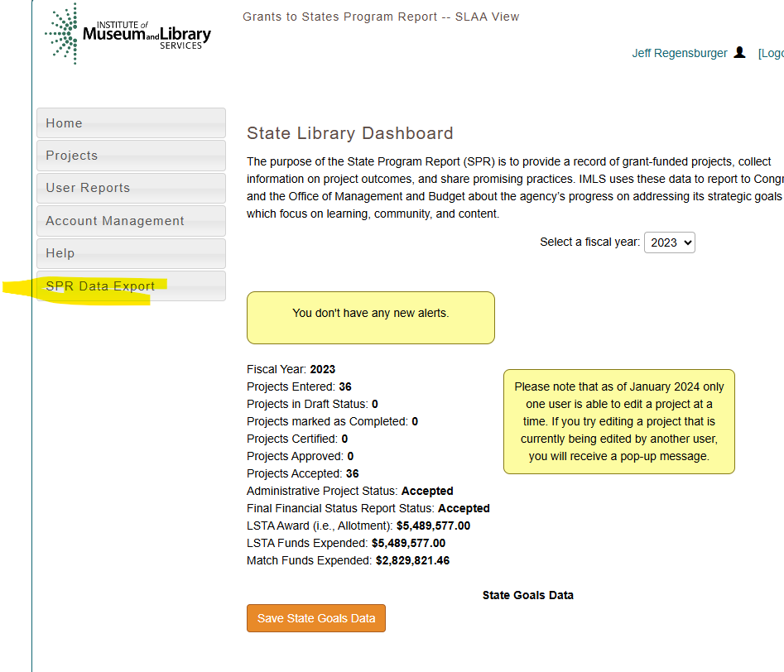Image resolution: width=784 pixels, height=672 pixels.
Task: Go to Home in sidebar
Action: (131, 123)
